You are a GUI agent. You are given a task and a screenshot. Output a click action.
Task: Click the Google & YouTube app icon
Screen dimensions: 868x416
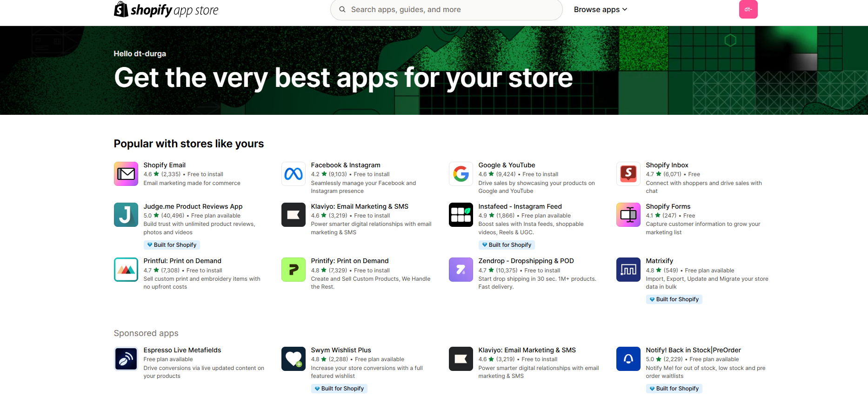tap(461, 174)
